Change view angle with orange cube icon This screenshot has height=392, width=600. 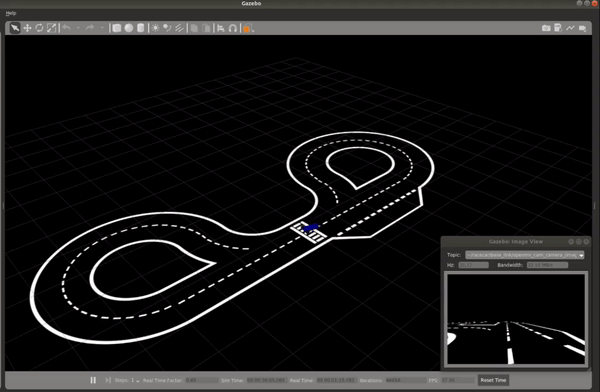[x=248, y=28]
